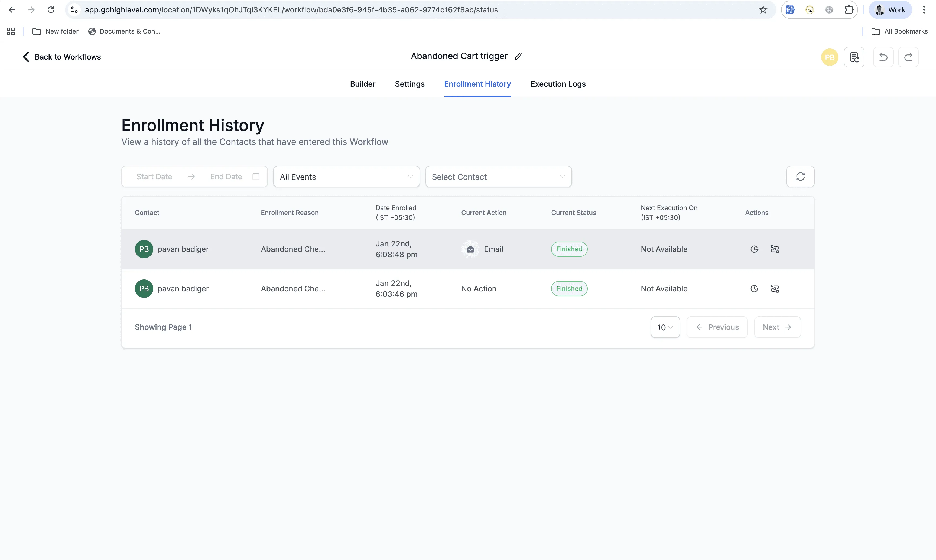The height and width of the screenshot is (560, 936).
Task: Click the pencil icon to rename Abandoned Cart trigger
Action: tap(519, 56)
